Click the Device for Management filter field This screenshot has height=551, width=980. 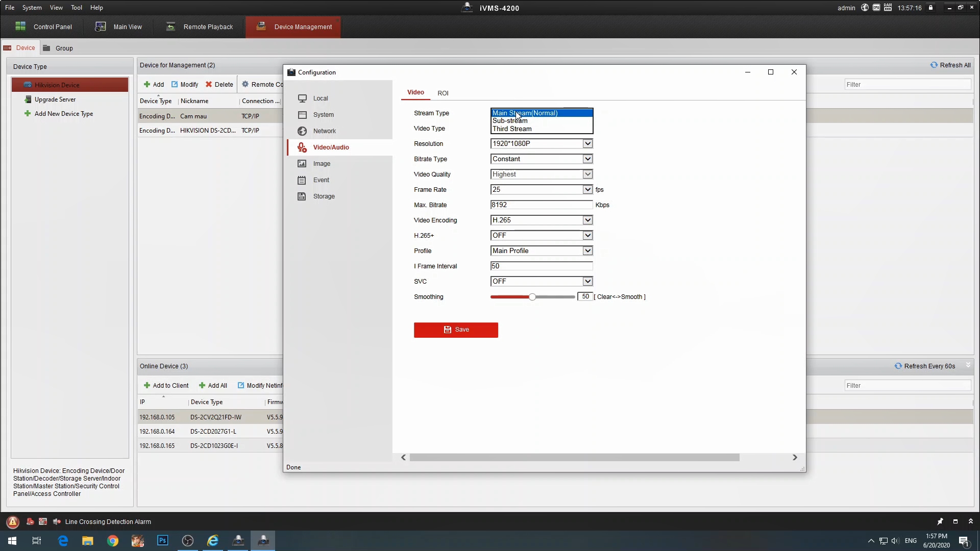(x=908, y=85)
